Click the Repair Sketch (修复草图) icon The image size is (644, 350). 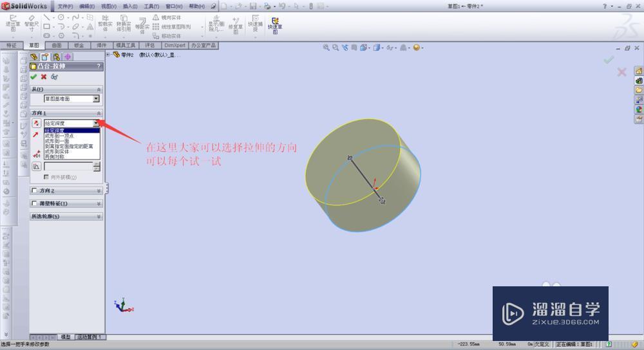pyautogui.click(x=236, y=24)
